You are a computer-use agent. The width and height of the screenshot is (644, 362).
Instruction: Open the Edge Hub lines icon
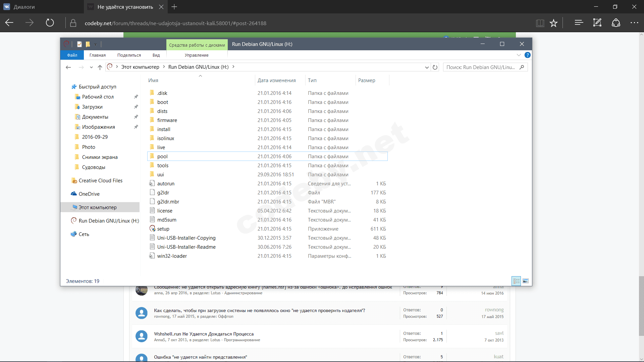[x=579, y=23]
